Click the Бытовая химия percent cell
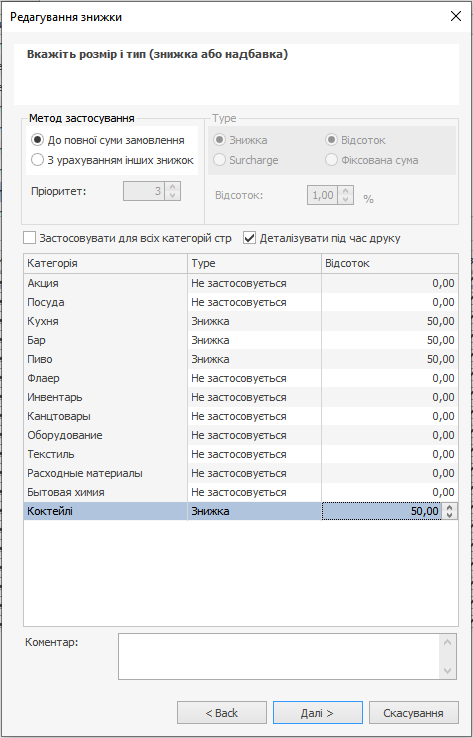473x738 pixels. (x=390, y=492)
